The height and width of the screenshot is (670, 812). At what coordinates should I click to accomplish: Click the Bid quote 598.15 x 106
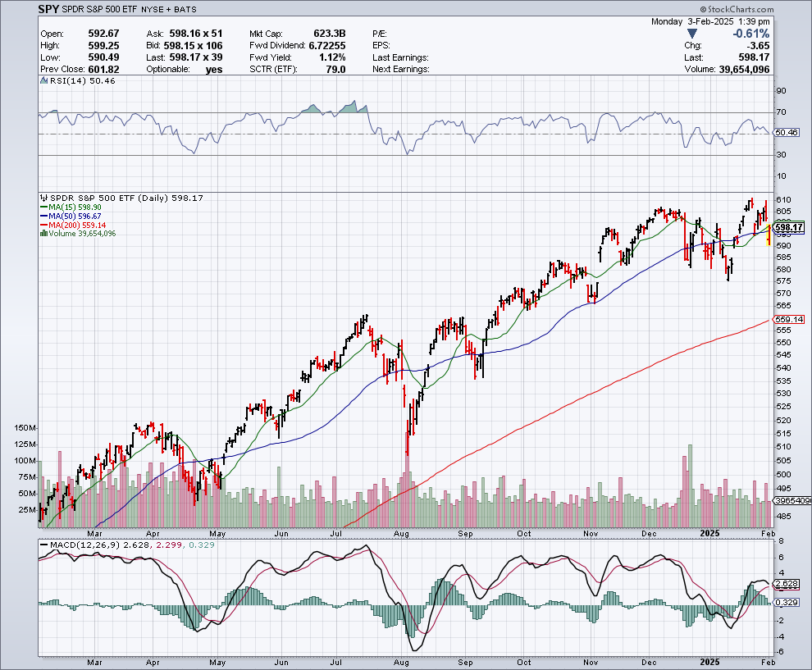coord(193,45)
